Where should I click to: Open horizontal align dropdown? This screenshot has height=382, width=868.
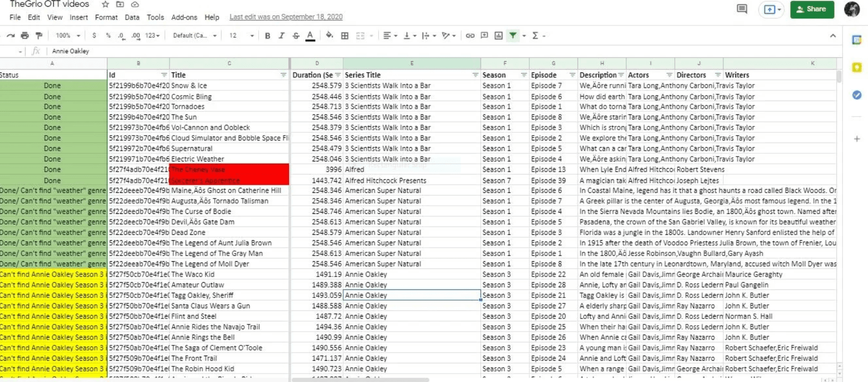point(390,36)
